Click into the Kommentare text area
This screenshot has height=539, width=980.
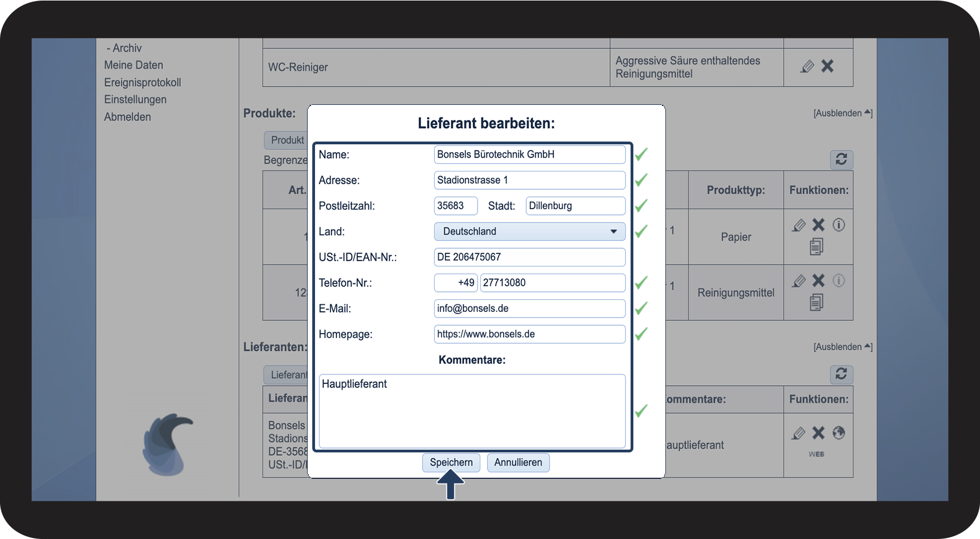472,411
